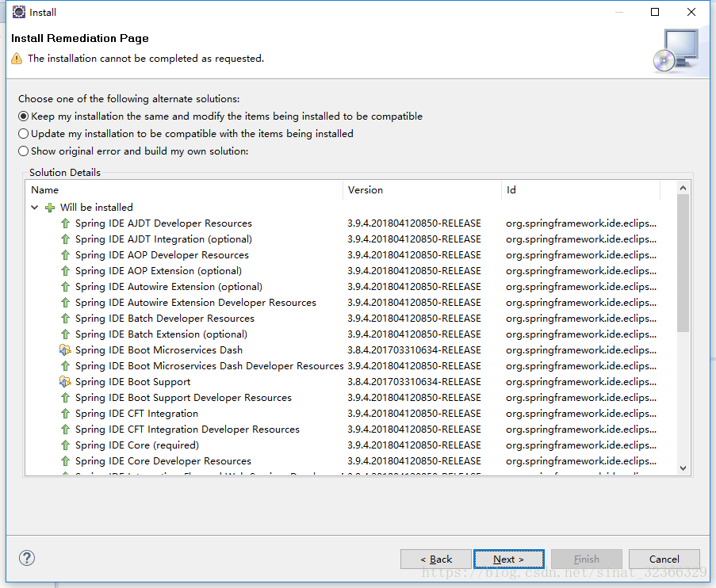716x588 pixels.
Task: Click arrow icon of CFT Integration Developer Resources
Action: point(65,430)
